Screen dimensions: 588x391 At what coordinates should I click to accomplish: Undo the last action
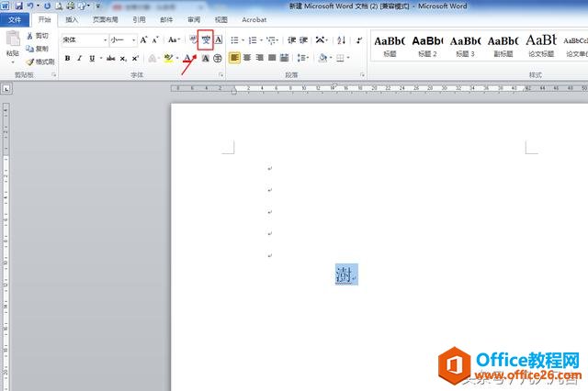tap(30, 6)
